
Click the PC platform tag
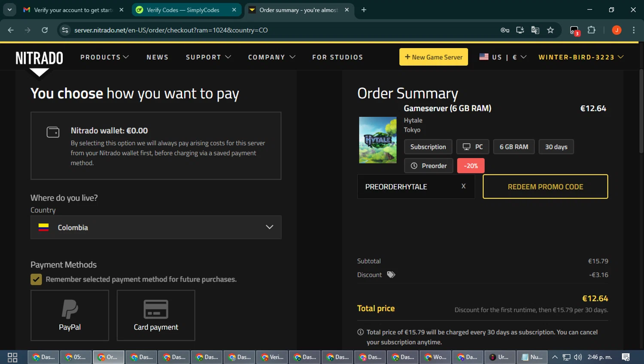pyautogui.click(x=473, y=147)
